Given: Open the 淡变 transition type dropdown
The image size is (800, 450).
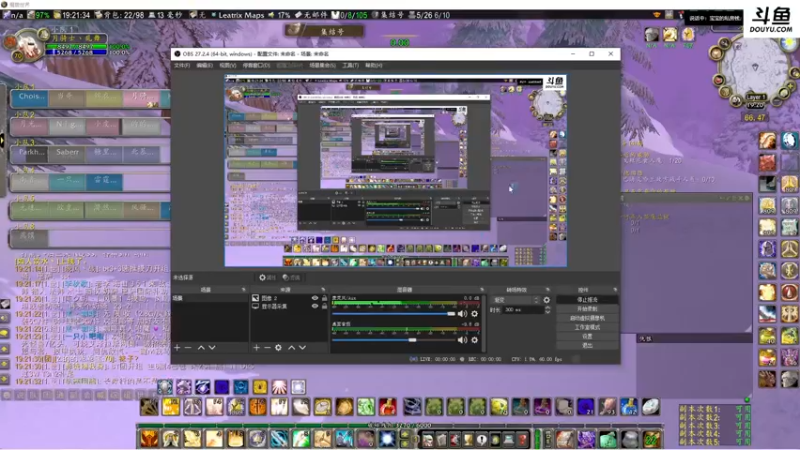Looking at the screenshot, I should [515, 300].
